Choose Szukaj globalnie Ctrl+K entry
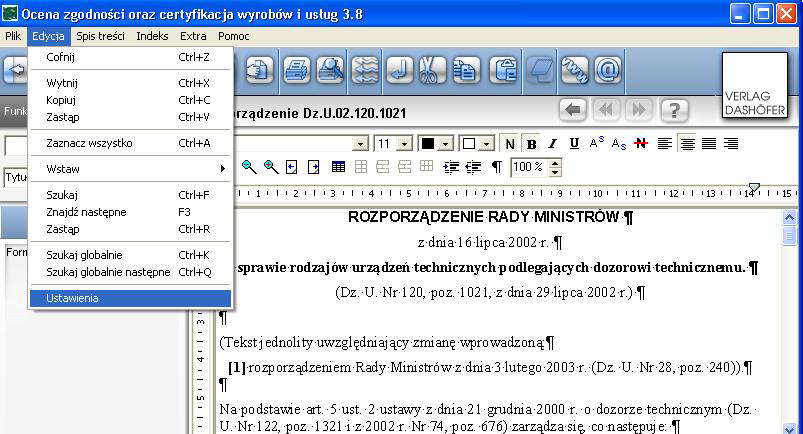Viewport: 803px width, 434px height. [x=130, y=255]
